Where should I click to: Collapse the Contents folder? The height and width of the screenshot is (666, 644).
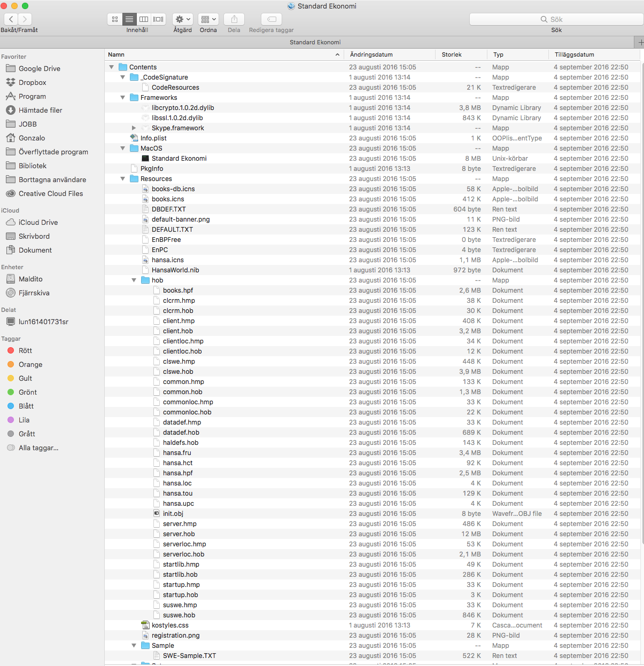(x=112, y=67)
